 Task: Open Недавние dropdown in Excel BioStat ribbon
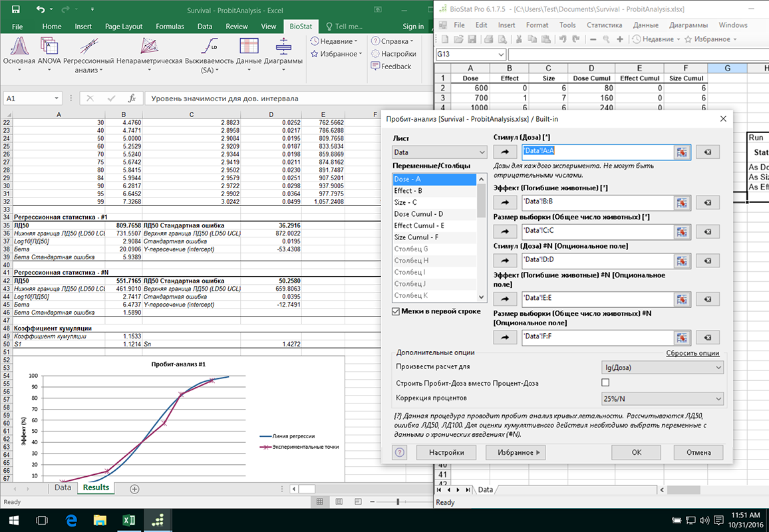tap(335, 41)
